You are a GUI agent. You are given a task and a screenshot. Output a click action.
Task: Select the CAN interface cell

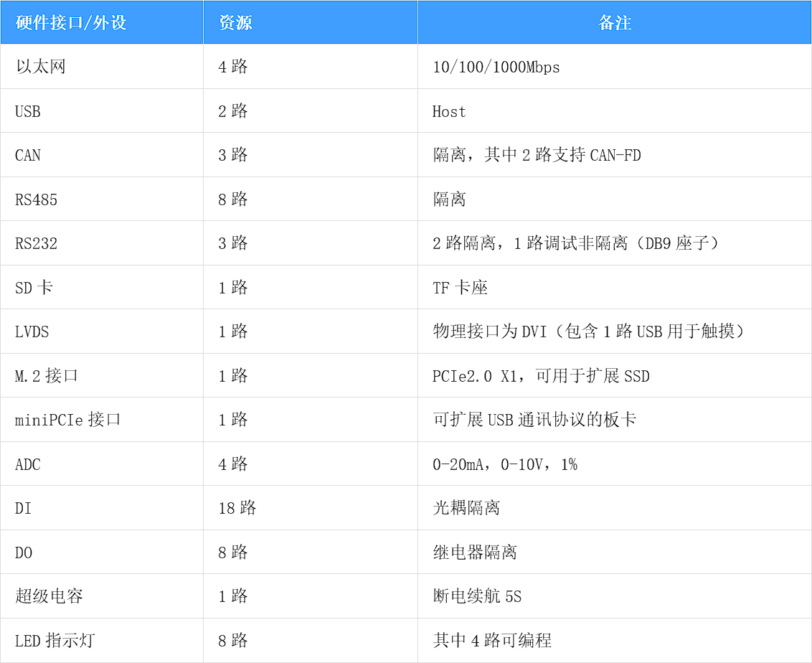[x=28, y=155]
